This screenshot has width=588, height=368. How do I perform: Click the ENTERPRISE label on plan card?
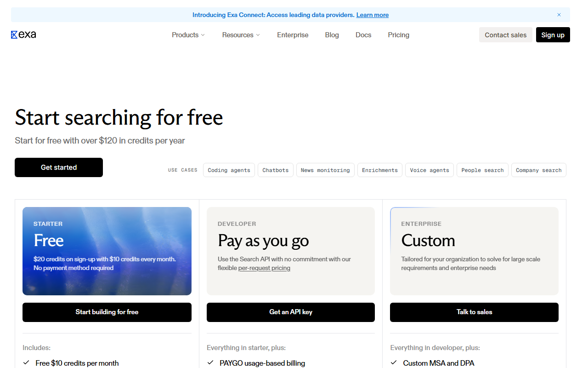421,224
